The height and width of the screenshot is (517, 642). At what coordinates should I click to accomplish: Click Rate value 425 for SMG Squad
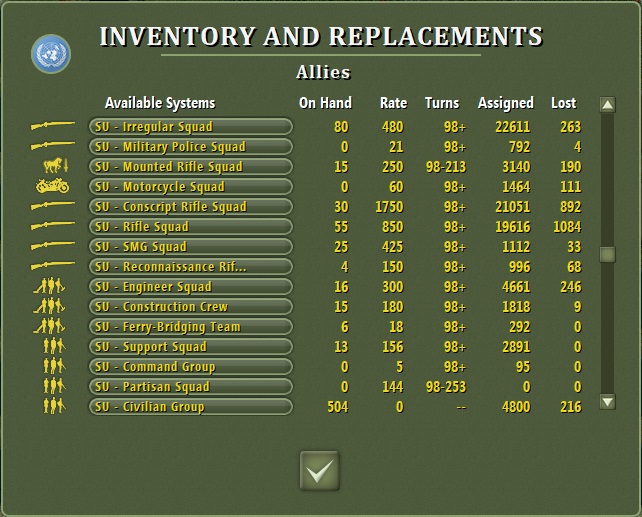[393, 247]
